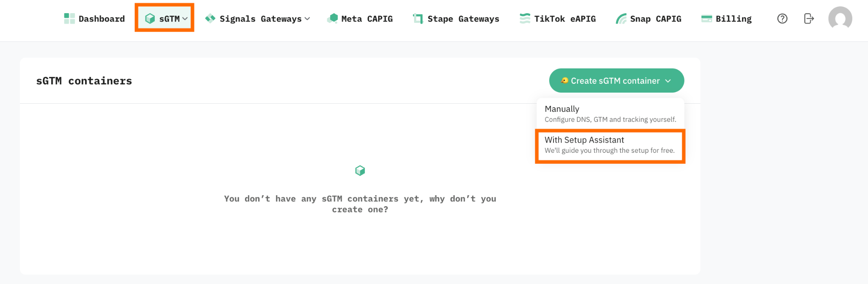Navigate to TikTok eAPIG
This screenshot has width=868, height=284.
click(558, 19)
